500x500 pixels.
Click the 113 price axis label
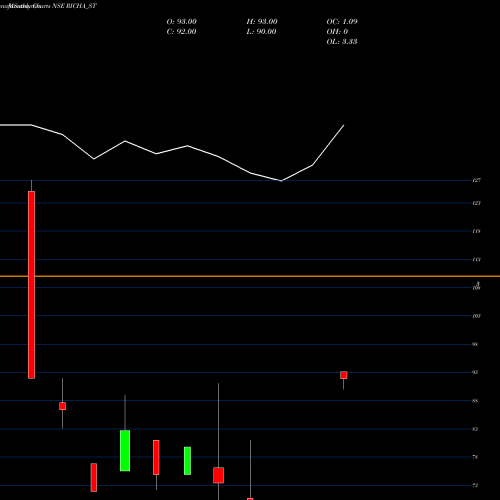pyautogui.click(x=476, y=259)
